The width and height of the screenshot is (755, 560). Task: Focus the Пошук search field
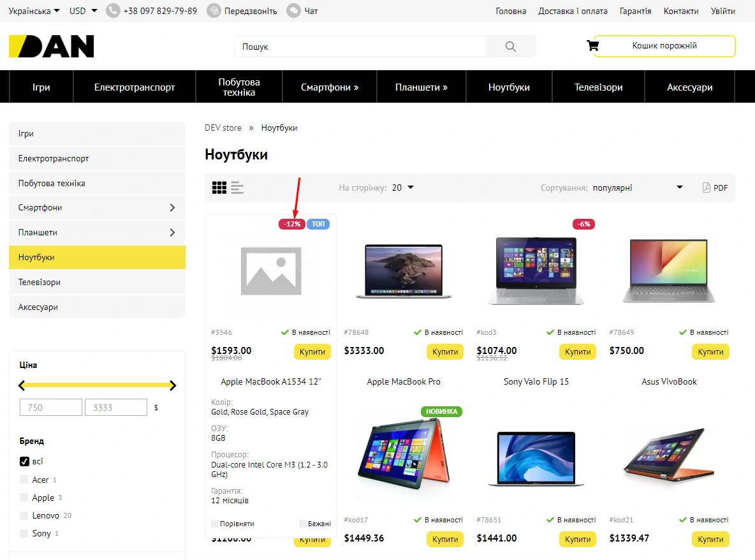pos(360,47)
